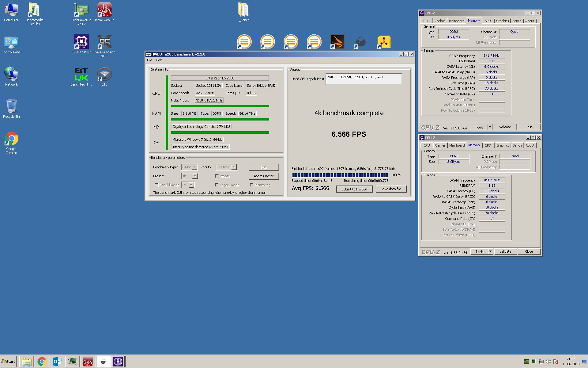The height and width of the screenshot is (368, 588).
Task: Open the Network desktop icon
Action: pos(11,77)
